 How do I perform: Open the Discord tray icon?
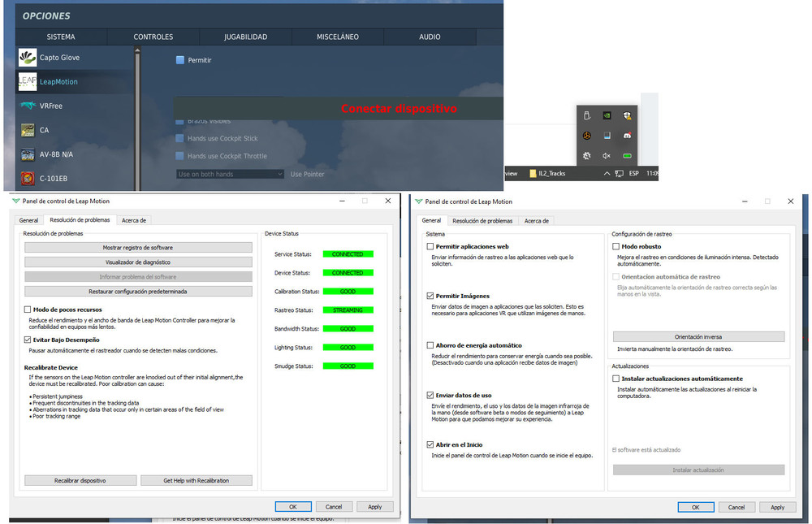(627, 136)
